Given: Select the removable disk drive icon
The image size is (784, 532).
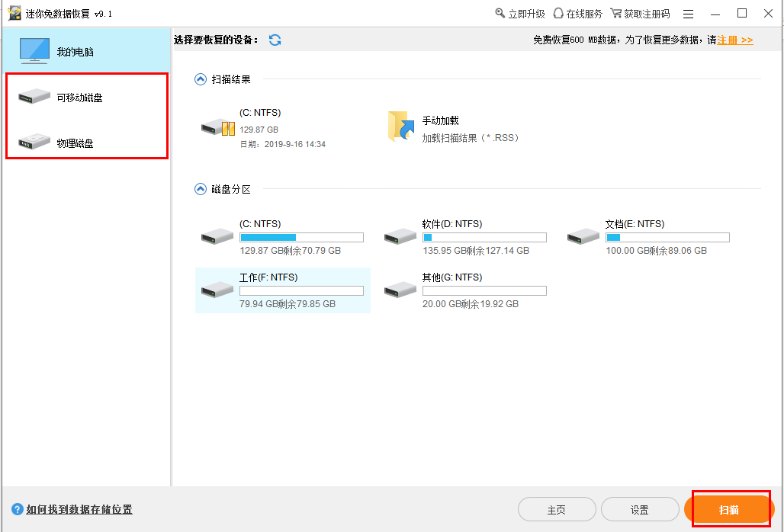Looking at the screenshot, I should point(34,96).
